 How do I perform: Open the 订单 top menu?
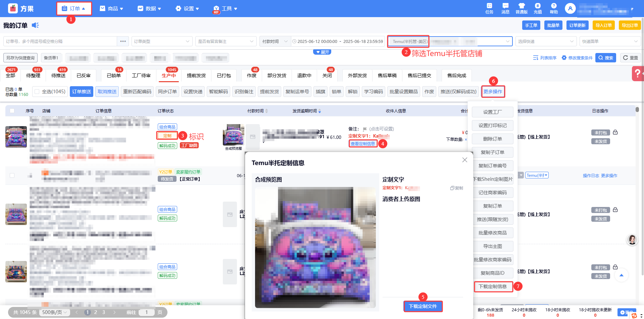click(x=74, y=8)
